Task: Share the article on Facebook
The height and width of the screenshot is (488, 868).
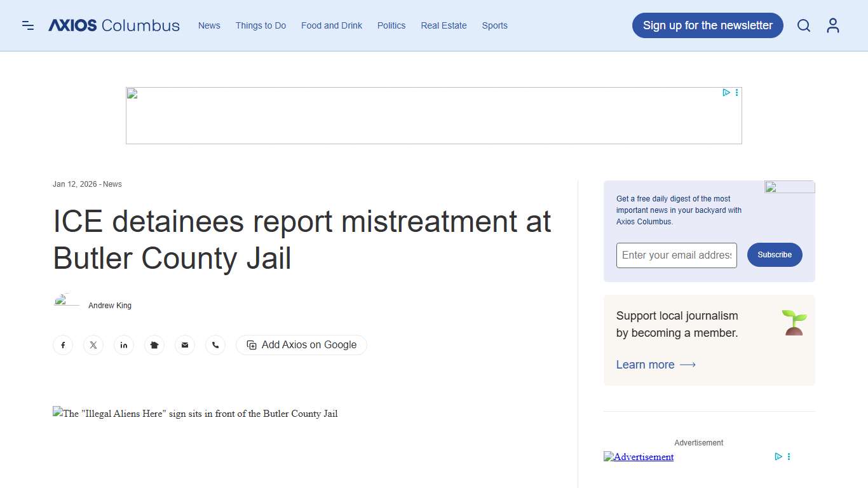Action: pos(63,345)
